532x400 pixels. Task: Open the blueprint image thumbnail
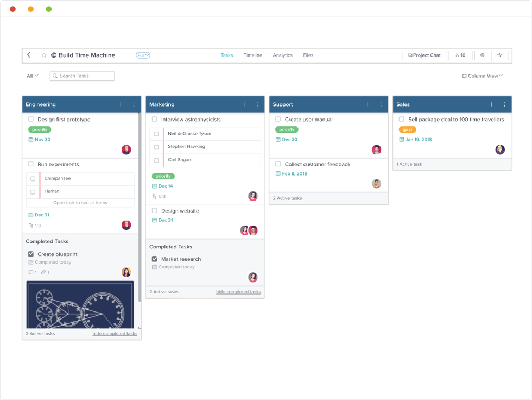80,305
